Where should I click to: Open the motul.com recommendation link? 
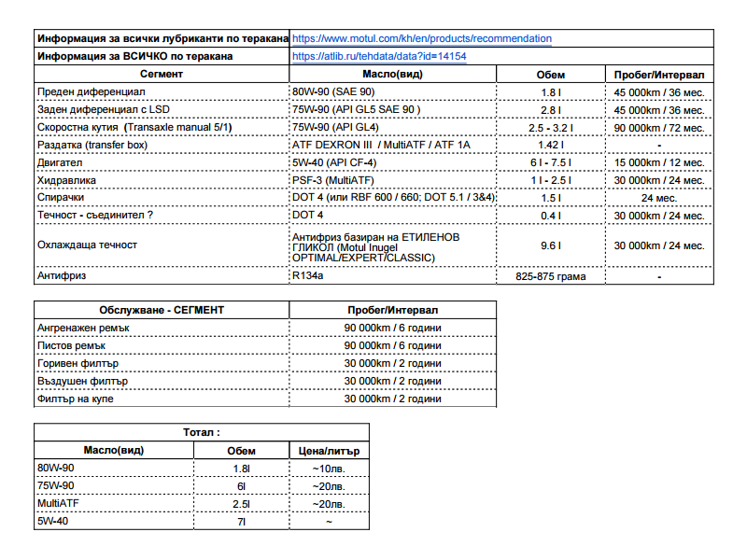click(422, 38)
